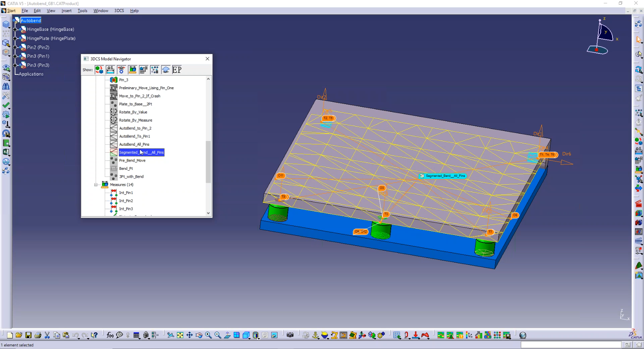Screen dimensions: 644x349
Task: Open the What's This help icon
Action: 94,335
